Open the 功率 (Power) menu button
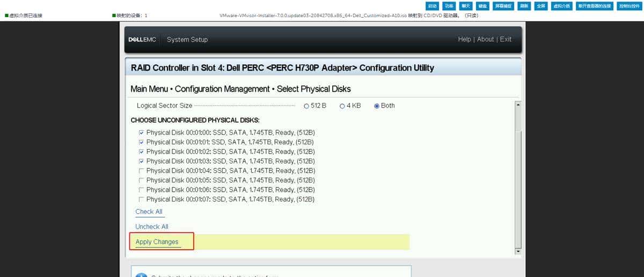This screenshot has height=277, width=644. click(x=449, y=6)
